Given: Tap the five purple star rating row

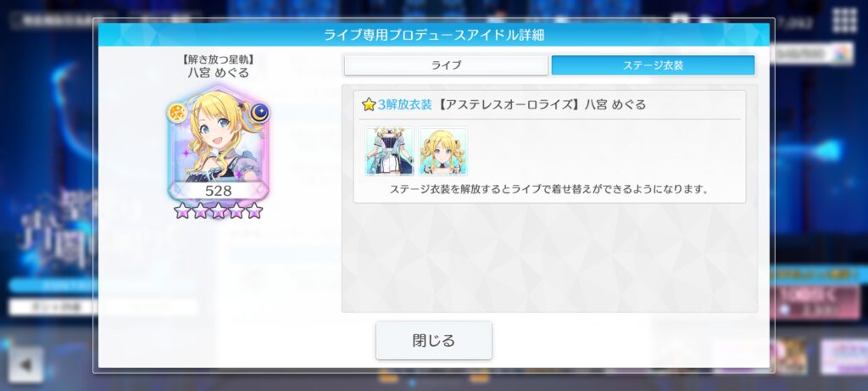Looking at the screenshot, I should coord(218,209).
